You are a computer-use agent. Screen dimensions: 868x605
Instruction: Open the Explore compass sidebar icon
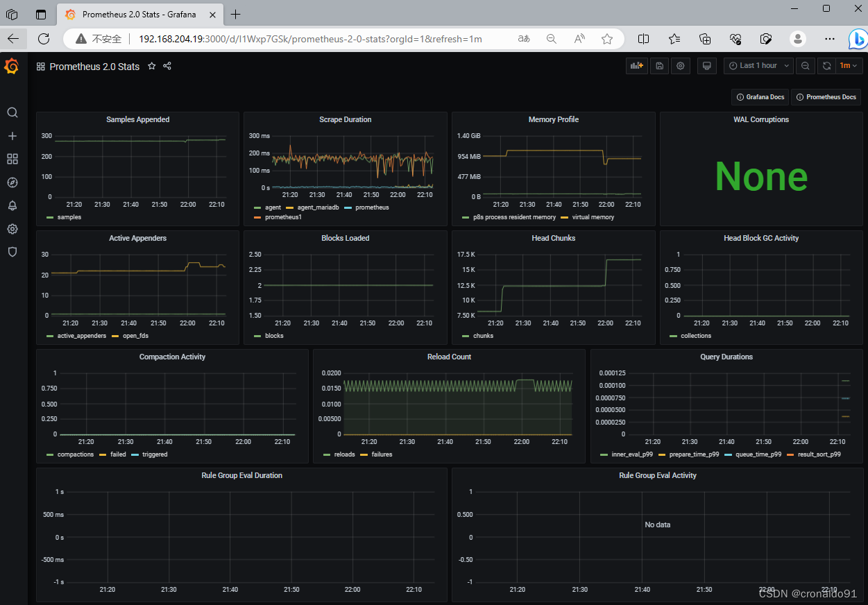tap(12, 182)
